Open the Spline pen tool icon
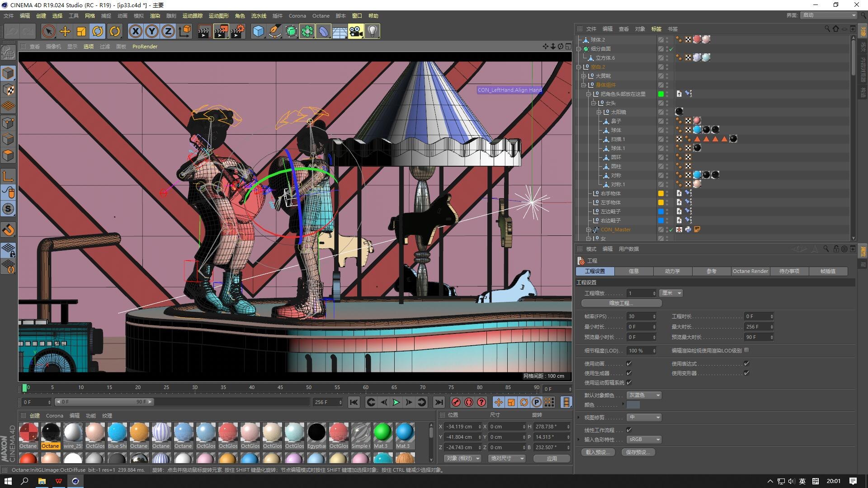868x488 pixels. pos(274,31)
